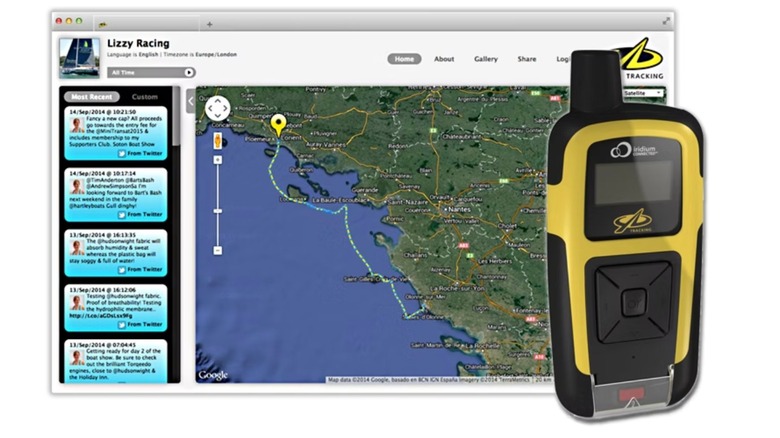780x438 pixels.
Task: Click the fullscreen arrows in title bar
Action: point(666,21)
